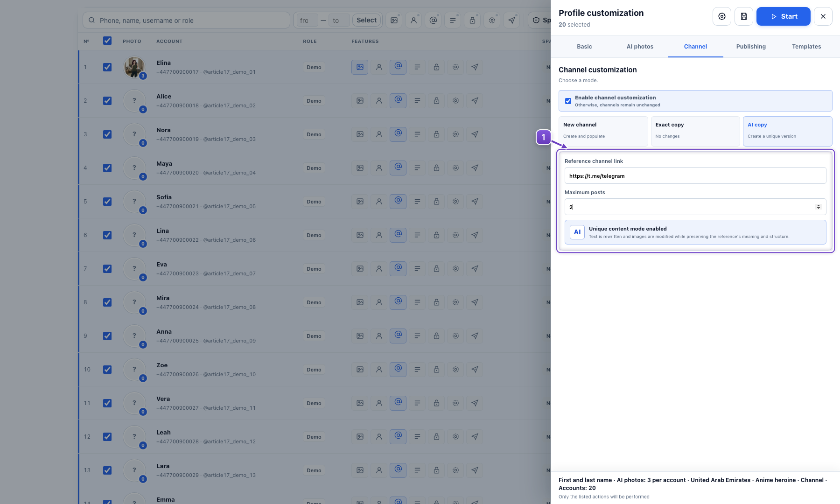
Task: Click the Demo role badge for Leah
Action: point(314,437)
